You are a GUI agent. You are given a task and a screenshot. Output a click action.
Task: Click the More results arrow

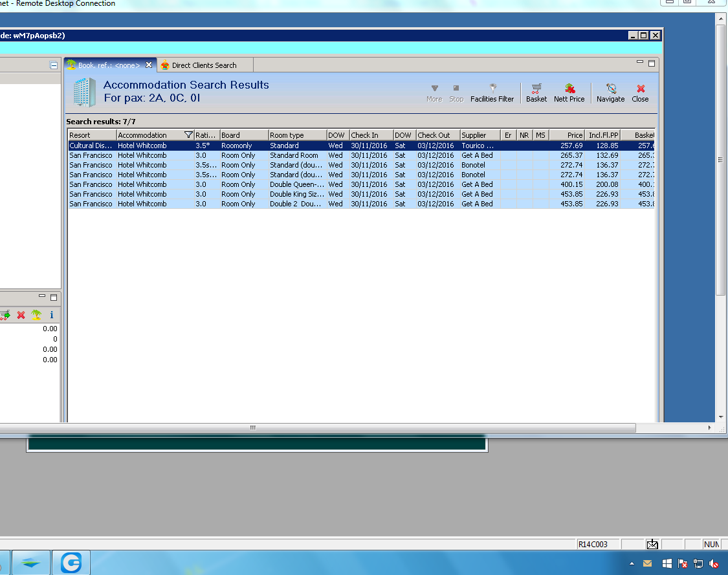[x=435, y=93]
